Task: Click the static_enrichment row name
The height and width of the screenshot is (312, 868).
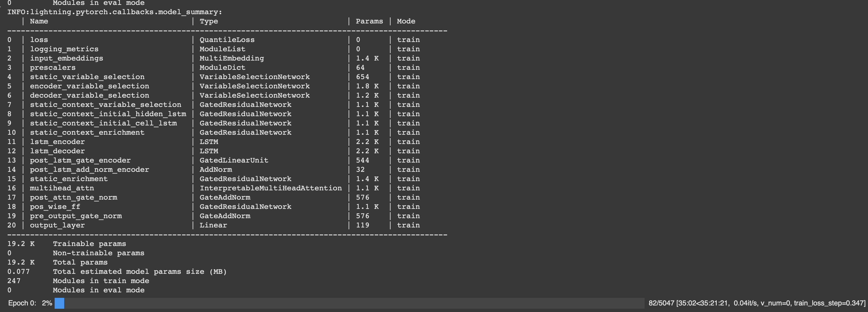Action: point(69,179)
